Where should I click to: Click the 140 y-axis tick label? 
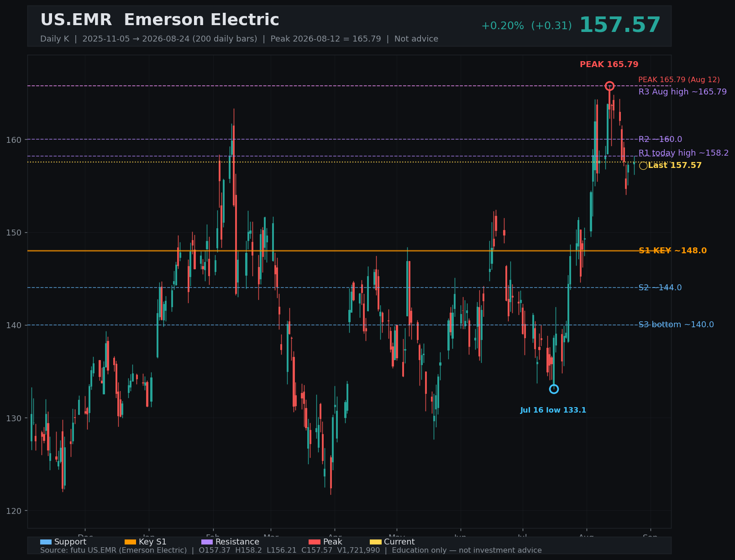[14, 325]
